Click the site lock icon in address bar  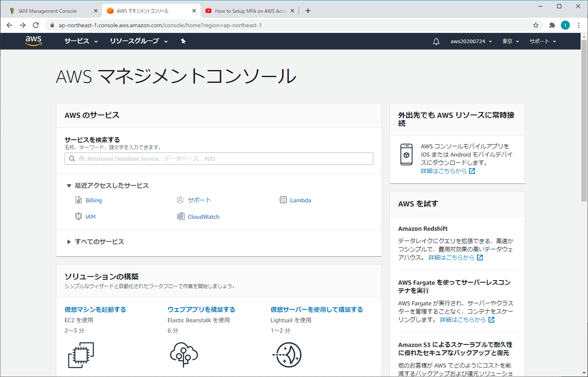pyautogui.click(x=52, y=25)
